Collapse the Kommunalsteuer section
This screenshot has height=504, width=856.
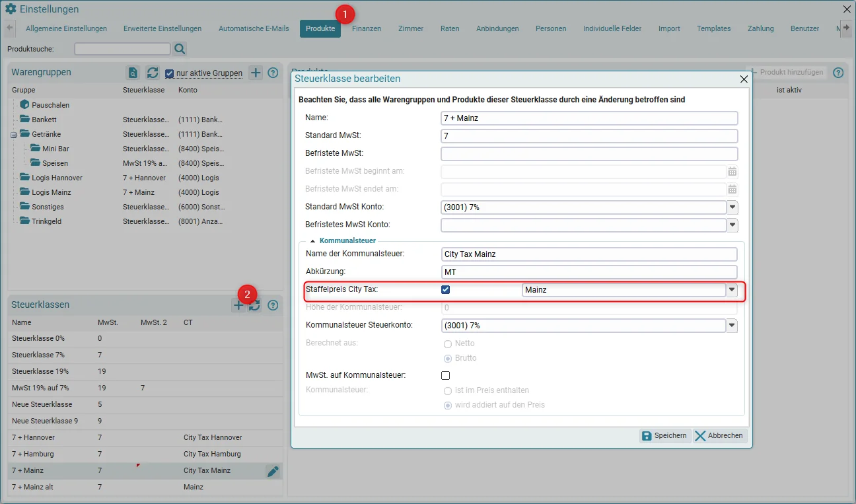[312, 241]
